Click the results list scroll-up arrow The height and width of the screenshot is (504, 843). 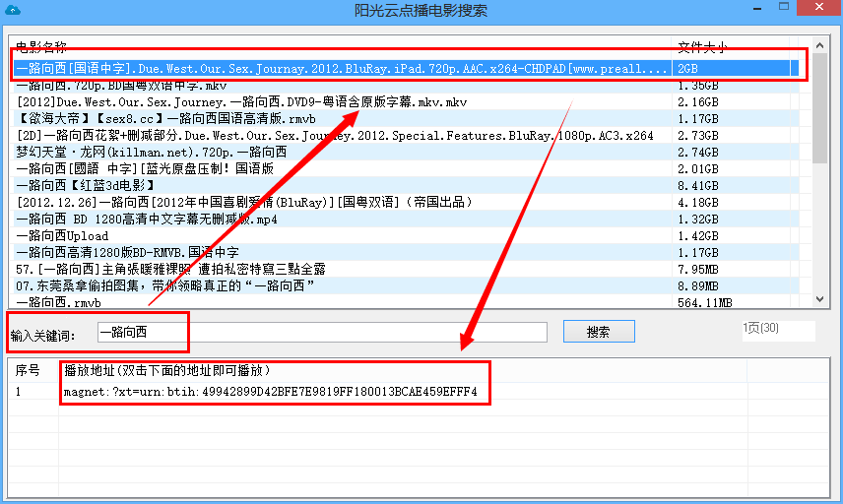820,45
